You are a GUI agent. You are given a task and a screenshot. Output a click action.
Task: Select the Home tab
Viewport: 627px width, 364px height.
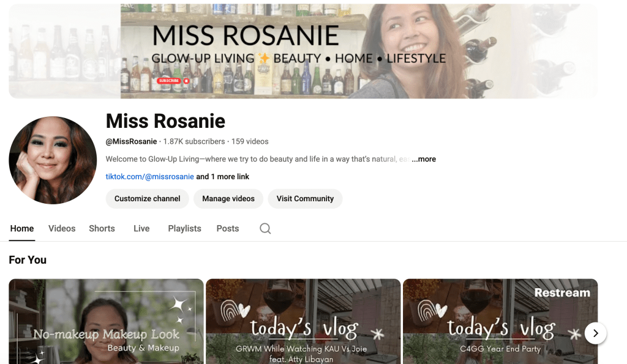pos(22,228)
